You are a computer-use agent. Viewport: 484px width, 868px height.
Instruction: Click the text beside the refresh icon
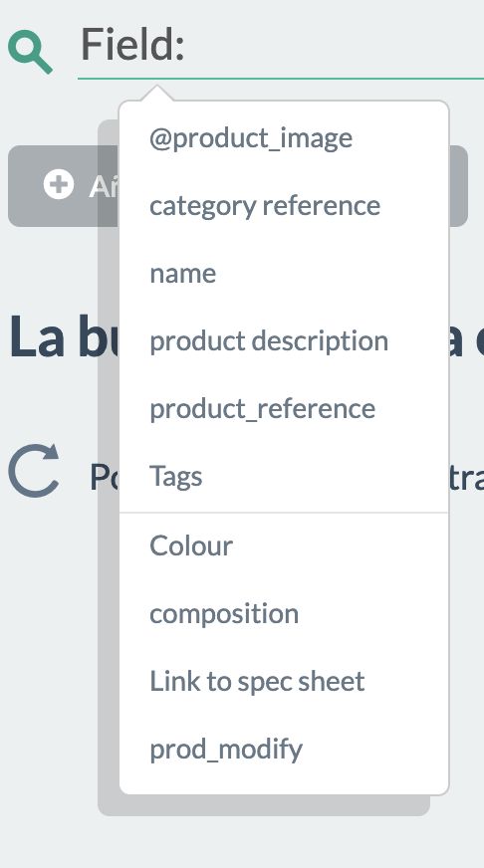point(105,476)
